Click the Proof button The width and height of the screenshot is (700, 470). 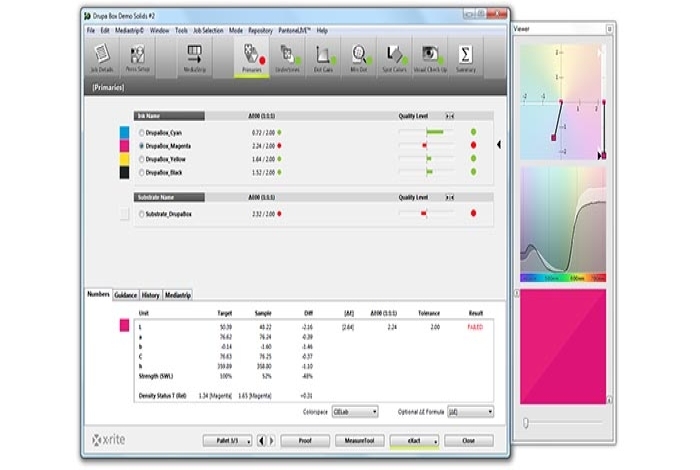pos(305,441)
